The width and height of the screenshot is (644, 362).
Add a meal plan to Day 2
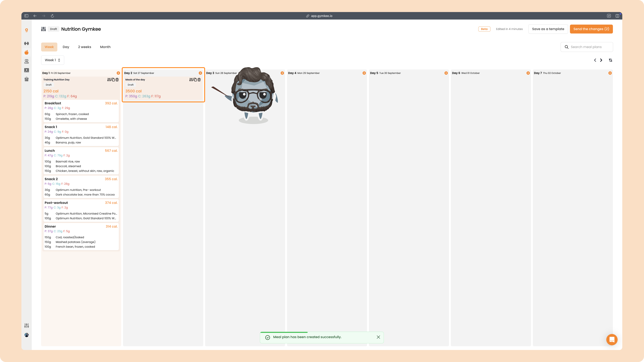tap(200, 73)
